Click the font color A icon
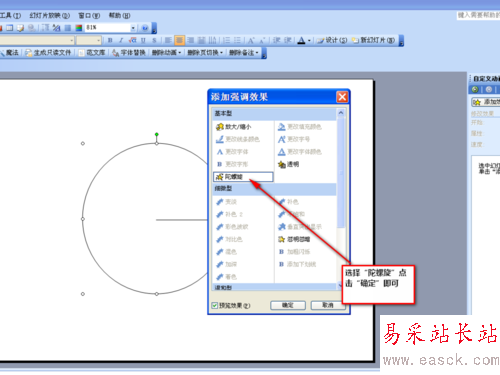Image resolution: width=500 pixels, height=375 pixels. [x=301, y=40]
